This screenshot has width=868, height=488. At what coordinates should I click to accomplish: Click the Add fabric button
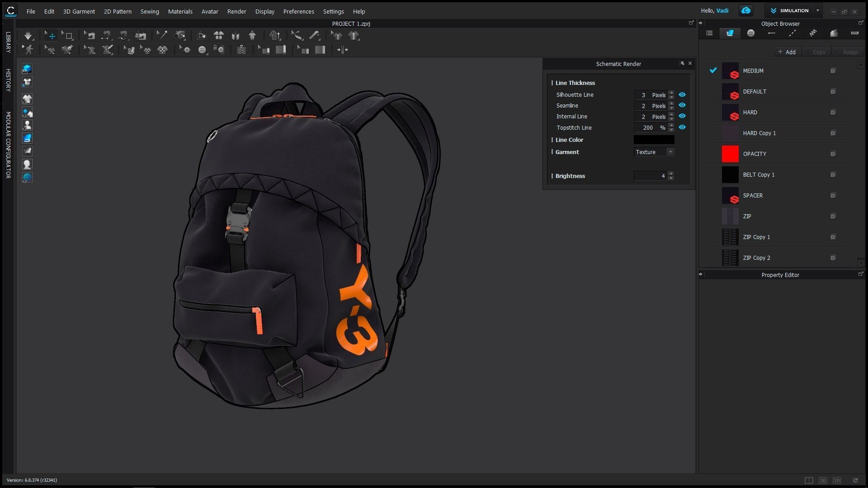click(787, 52)
